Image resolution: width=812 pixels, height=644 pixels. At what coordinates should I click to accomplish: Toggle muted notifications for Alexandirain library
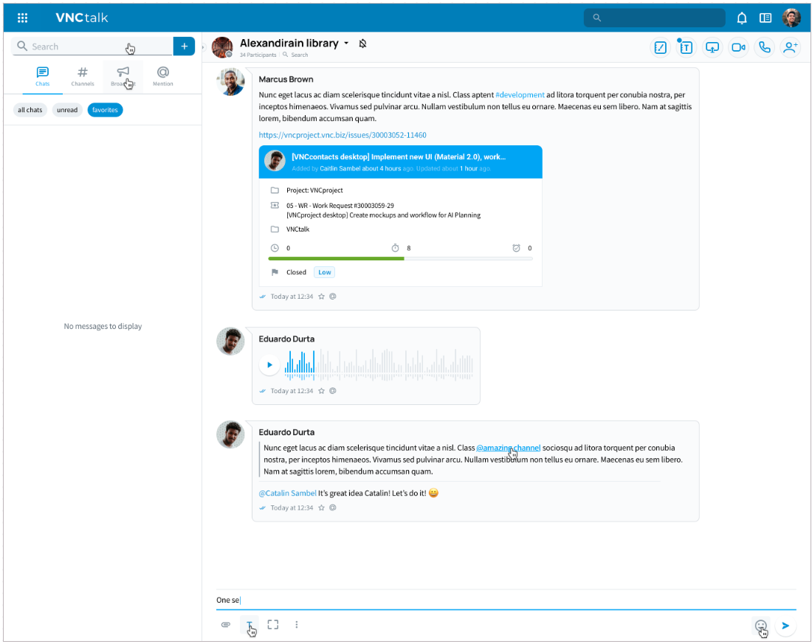pos(362,44)
